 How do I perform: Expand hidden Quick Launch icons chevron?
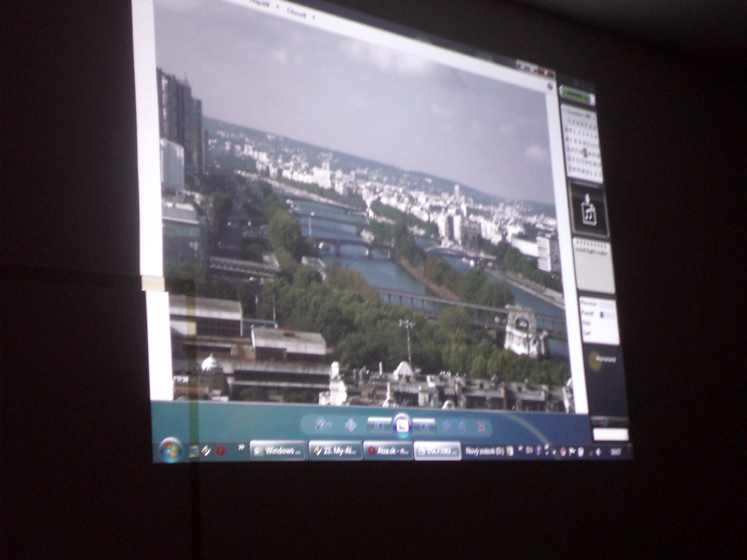(241, 448)
